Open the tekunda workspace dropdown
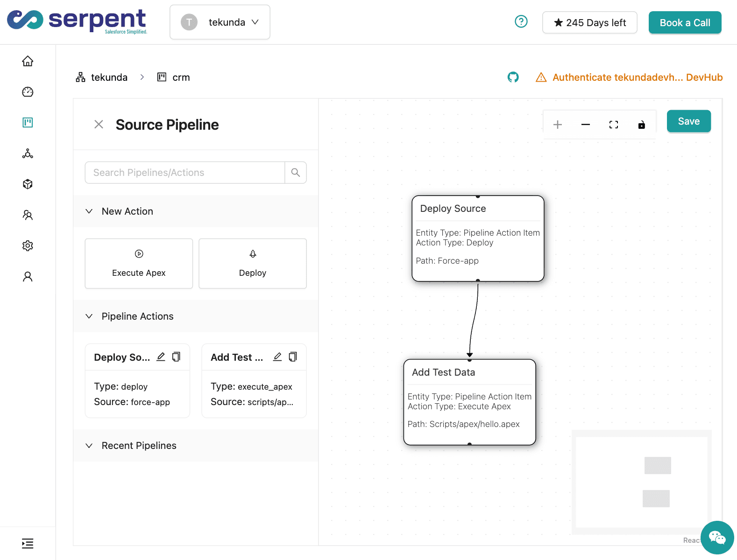This screenshot has height=560, width=737. click(220, 22)
